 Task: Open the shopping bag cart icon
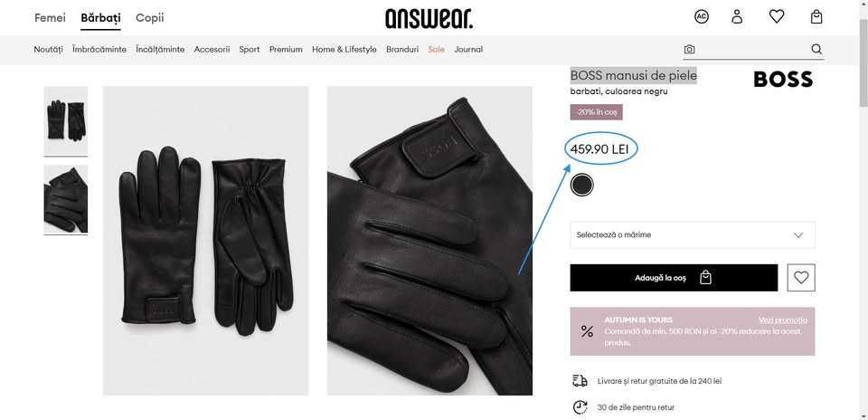point(816,16)
